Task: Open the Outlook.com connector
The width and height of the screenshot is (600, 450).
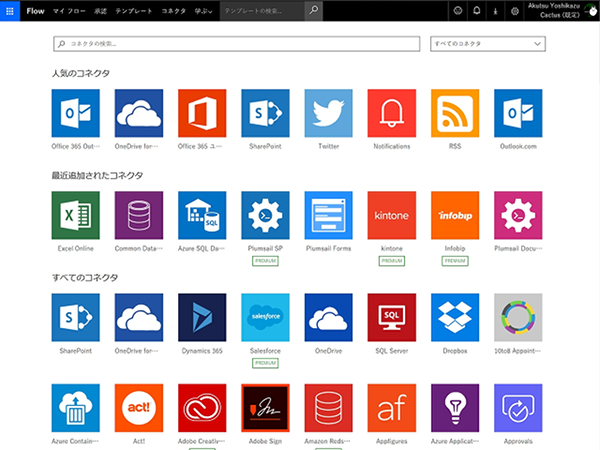Action: 518,113
